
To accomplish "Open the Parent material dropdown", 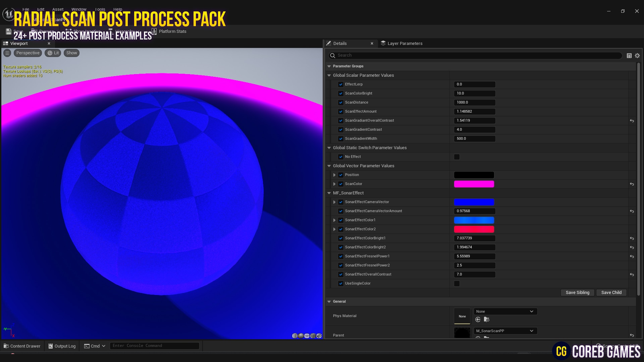I will pyautogui.click(x=505, y=331).
